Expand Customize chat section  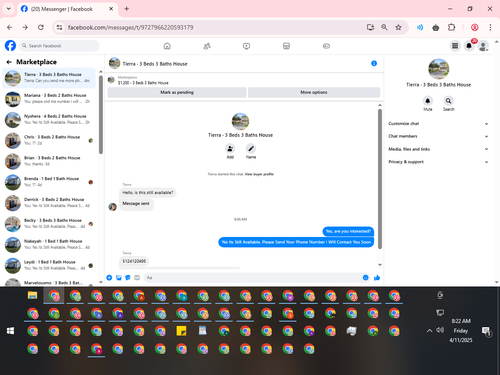pos(438,124)
